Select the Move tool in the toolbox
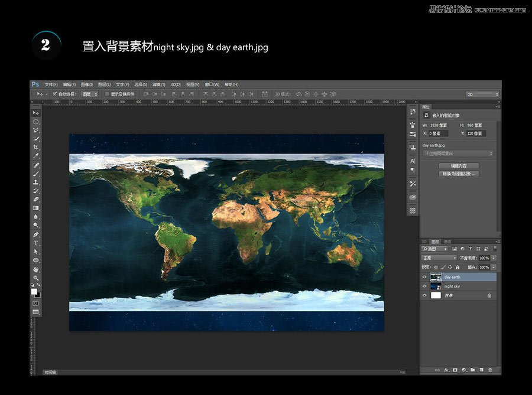 pyautogui.click(x=35, y=113)
